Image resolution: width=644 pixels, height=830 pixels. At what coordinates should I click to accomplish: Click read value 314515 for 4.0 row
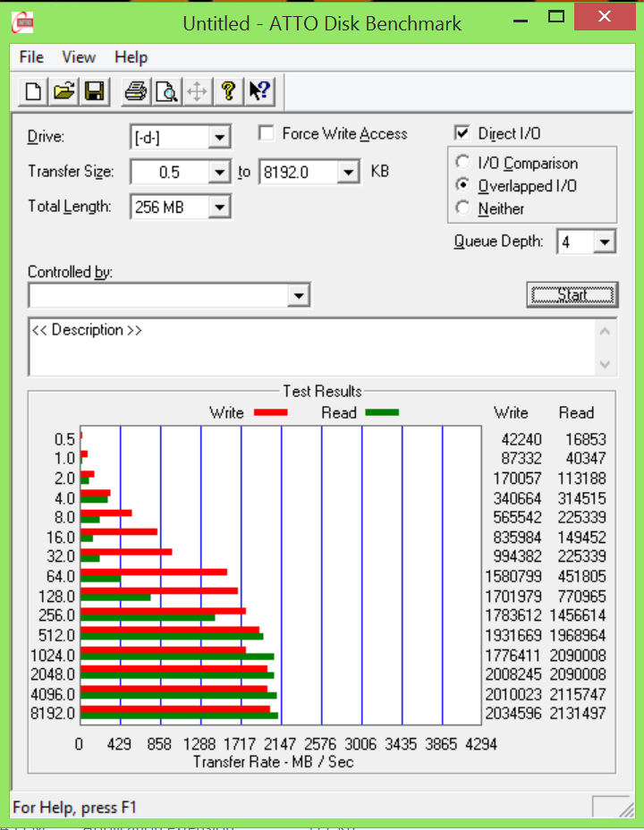(581, 498)
